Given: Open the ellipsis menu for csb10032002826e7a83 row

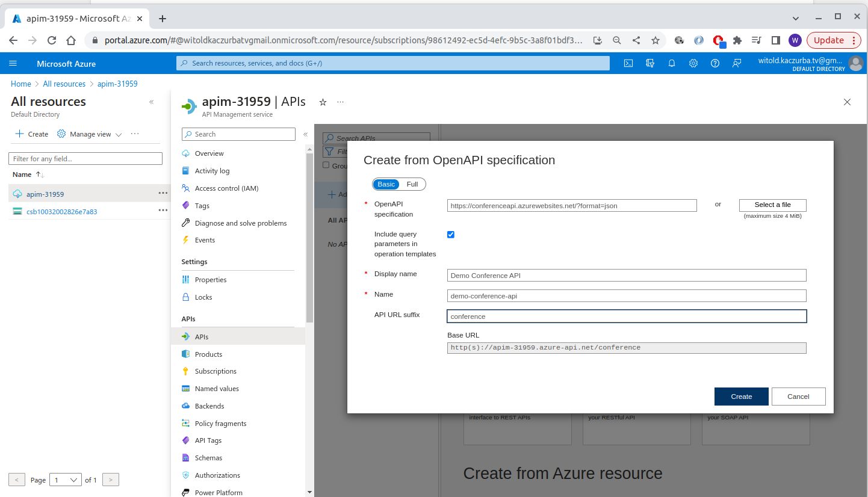Looking at the screenshot, I should point(163,211).
